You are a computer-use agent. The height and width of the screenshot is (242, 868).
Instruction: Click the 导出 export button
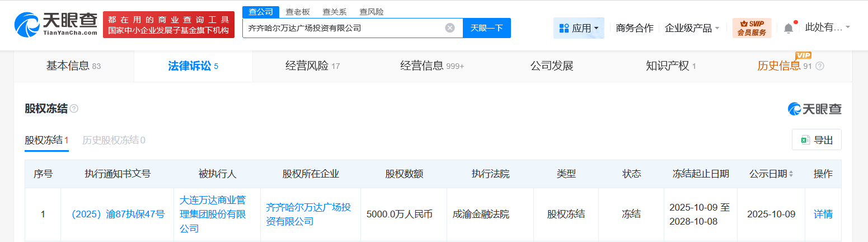click(817, 140)
